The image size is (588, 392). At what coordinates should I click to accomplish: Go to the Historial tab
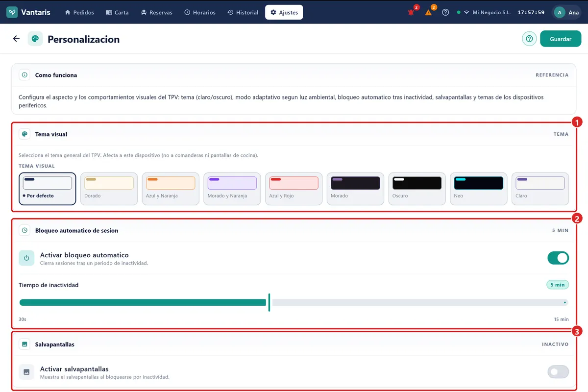click(x=243, y=12)
